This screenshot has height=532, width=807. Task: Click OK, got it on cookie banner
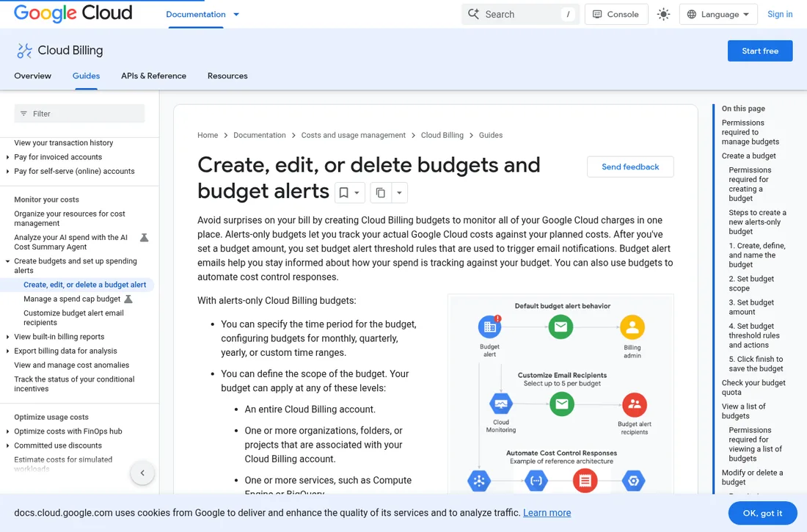[762, 513]
